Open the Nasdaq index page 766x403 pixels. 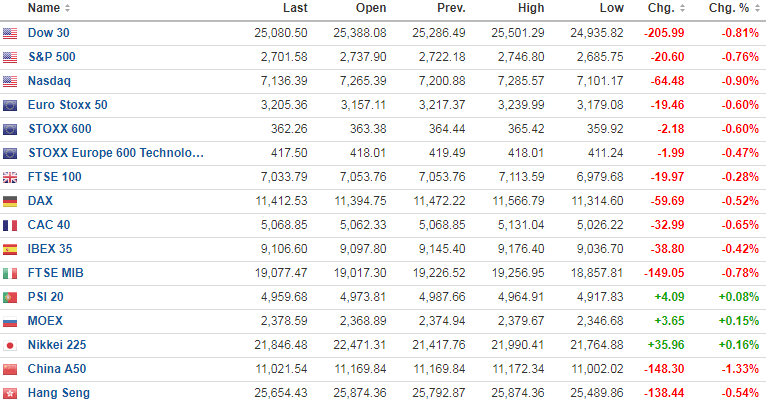tap(49, 81)
